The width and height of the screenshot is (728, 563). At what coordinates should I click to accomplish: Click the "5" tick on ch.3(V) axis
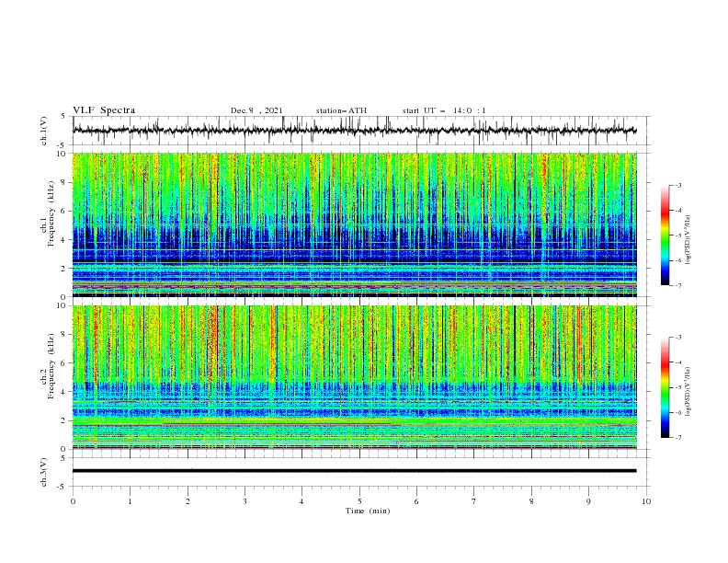[63, 458]
